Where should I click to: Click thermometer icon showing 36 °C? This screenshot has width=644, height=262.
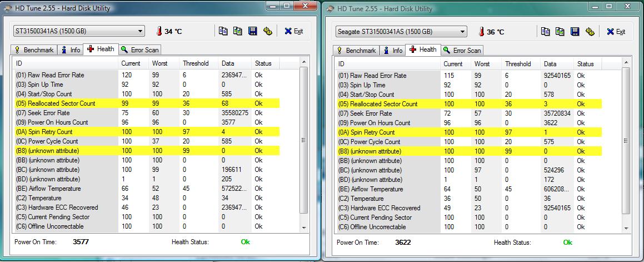coord(481,32)
